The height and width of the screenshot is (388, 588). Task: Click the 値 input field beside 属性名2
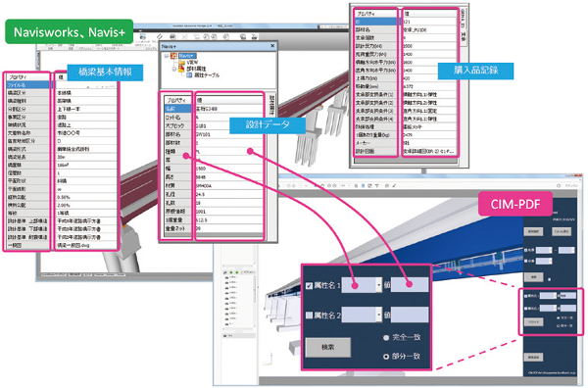pyautogui.click(x=410, y=315)
